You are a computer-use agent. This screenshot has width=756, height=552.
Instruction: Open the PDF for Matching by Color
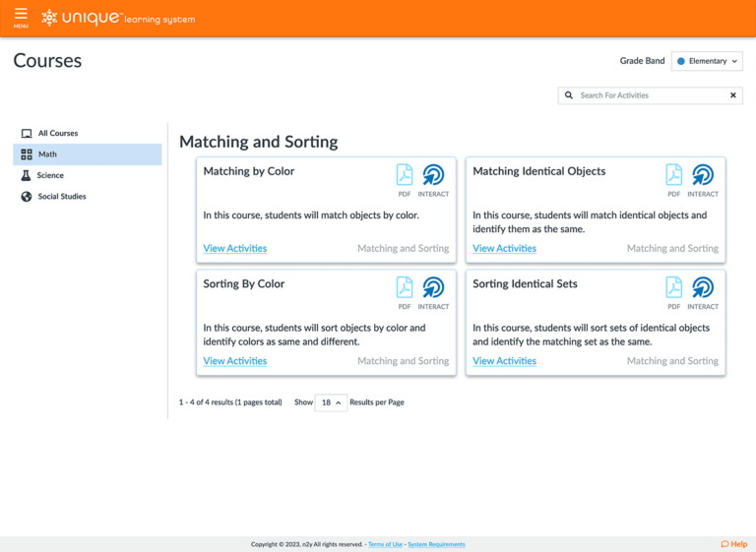[405, 177]
